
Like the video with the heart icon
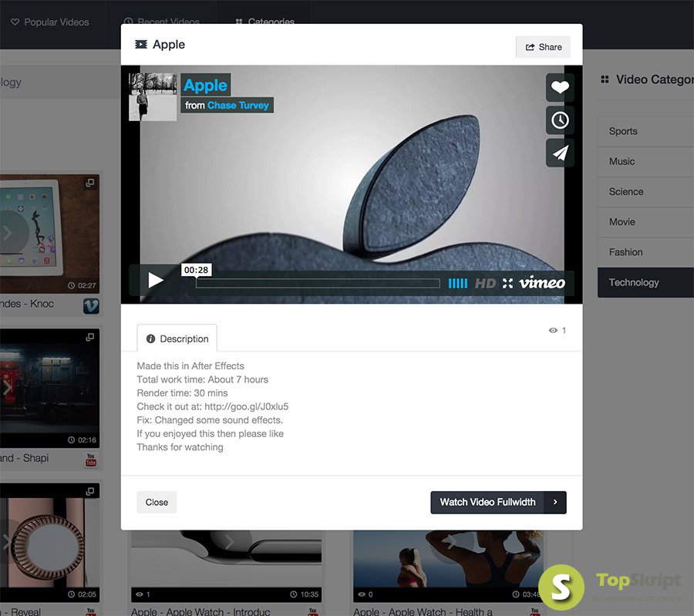coord(560,87)
